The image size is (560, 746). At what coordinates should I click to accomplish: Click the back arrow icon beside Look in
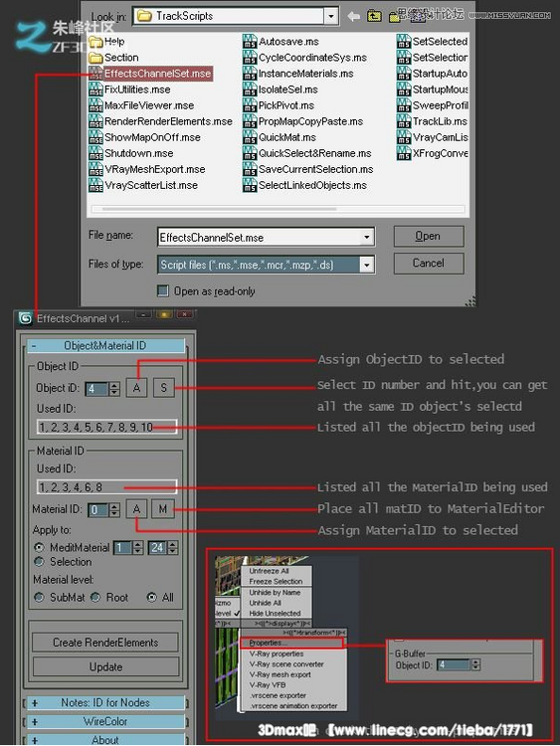tap(353, 17)
